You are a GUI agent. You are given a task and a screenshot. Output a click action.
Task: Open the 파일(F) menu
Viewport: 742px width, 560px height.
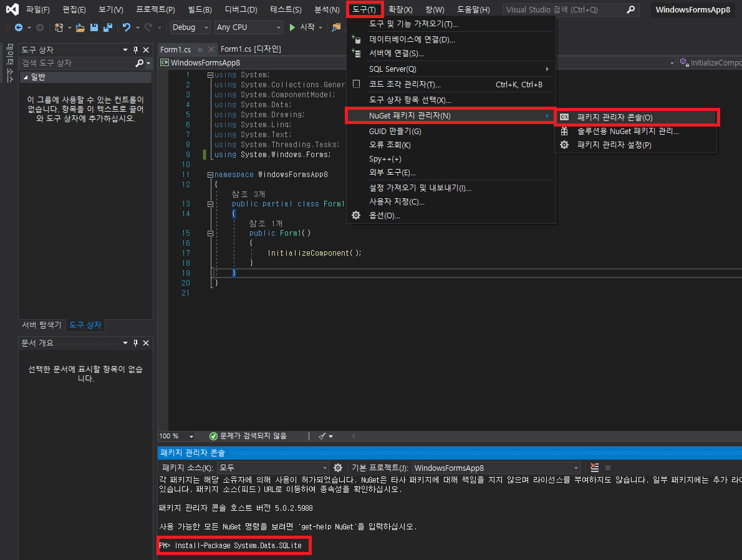coord(38,9)
